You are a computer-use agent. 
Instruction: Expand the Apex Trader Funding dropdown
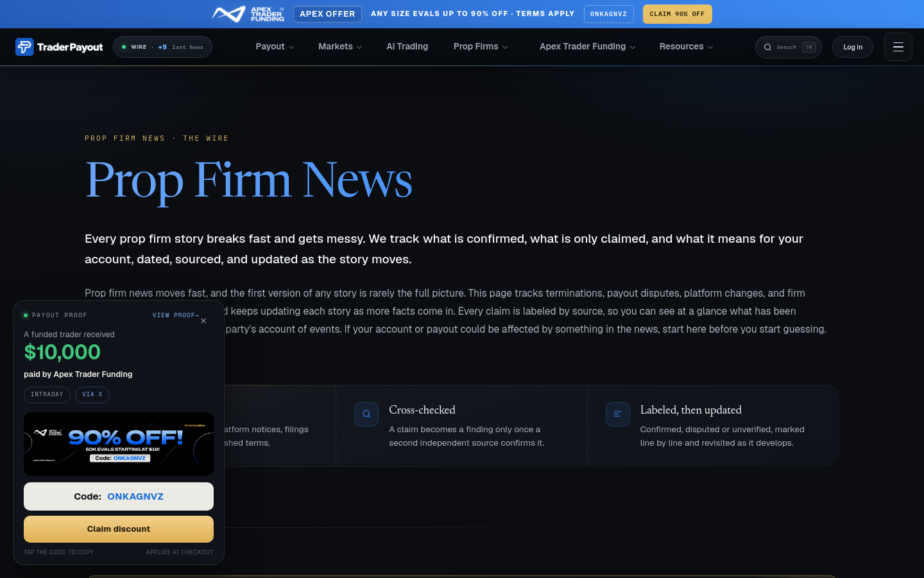coord(587,47)
